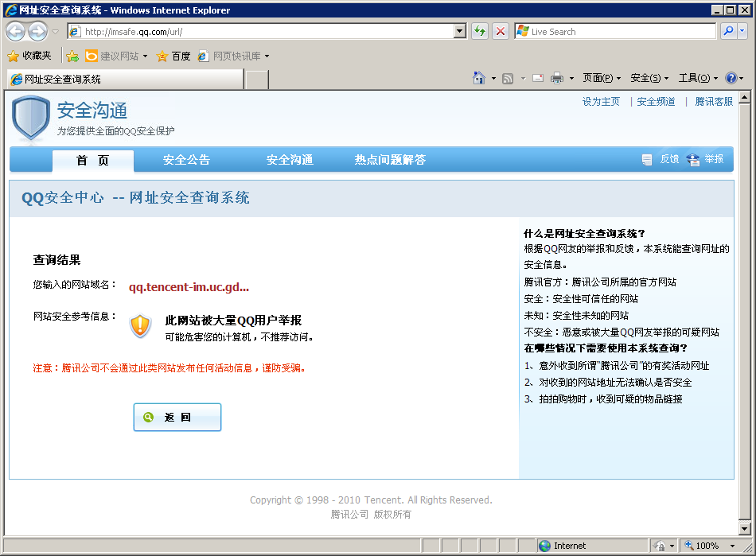Click inside the Live Search box
Screen dimensions: 756x556
tap(622, 32)
